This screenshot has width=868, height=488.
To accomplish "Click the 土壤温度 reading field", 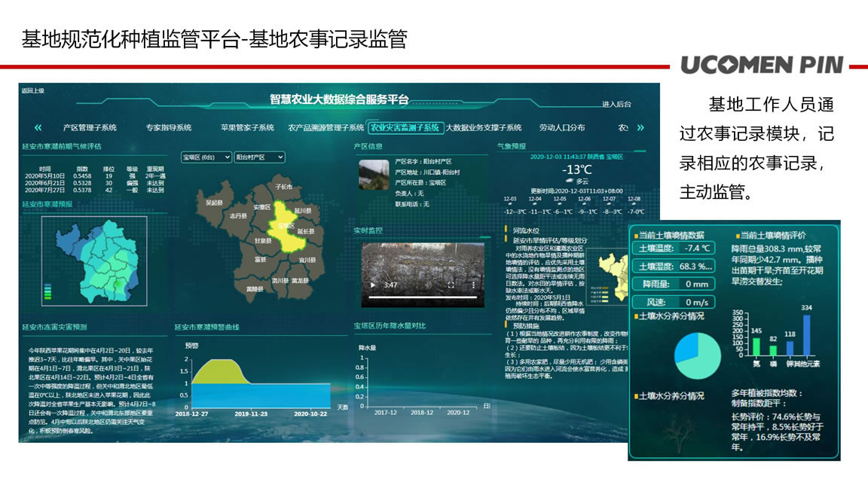I will tap(673, 249).
